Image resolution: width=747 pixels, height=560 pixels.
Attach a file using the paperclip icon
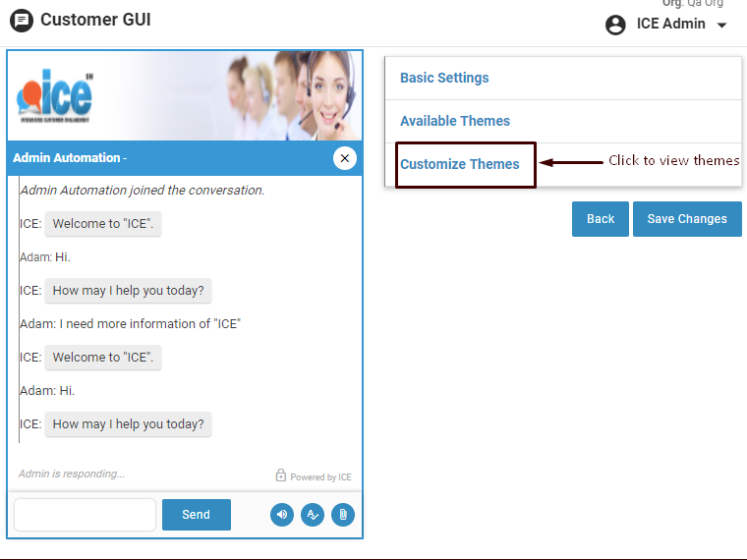(343, 515)
